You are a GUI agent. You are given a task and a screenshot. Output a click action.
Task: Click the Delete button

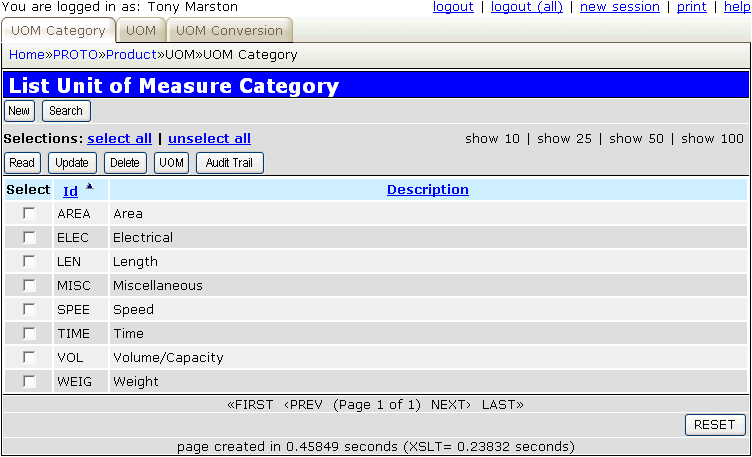pyautogui.click(x=125, y=163)
